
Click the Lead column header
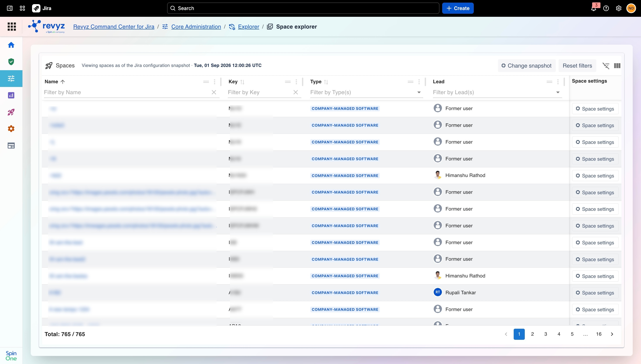(438, 82)
